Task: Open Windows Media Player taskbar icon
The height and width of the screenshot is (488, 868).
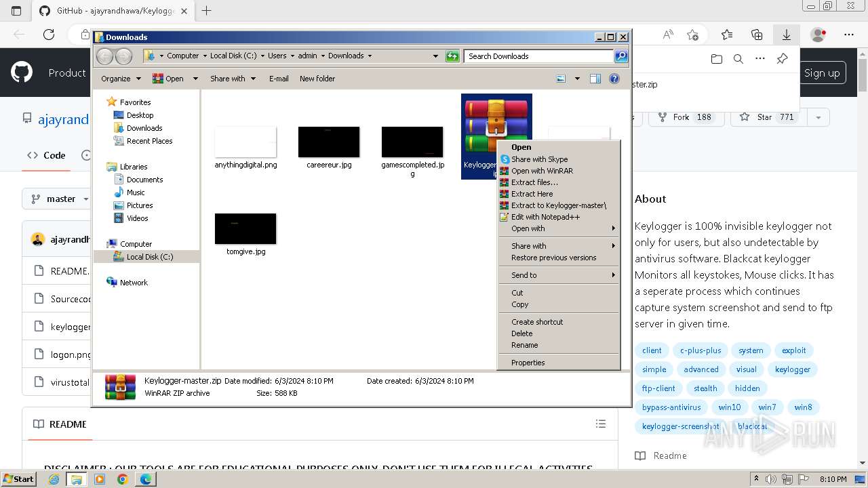Action: tap(100, 479)
